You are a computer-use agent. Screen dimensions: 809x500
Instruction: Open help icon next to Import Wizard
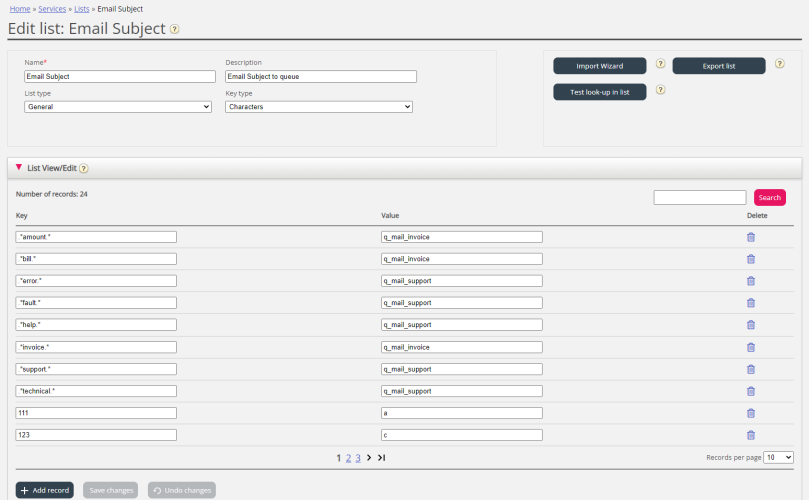click(660, 64)
